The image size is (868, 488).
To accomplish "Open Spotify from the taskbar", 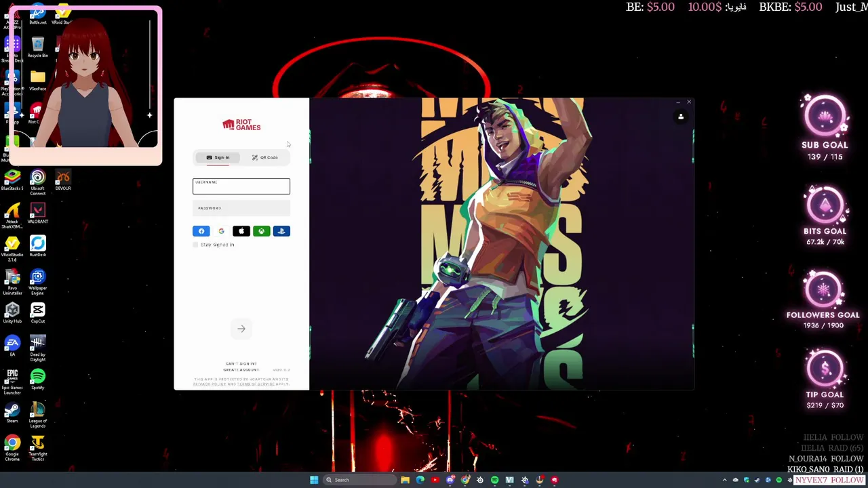I will (494, 480).
